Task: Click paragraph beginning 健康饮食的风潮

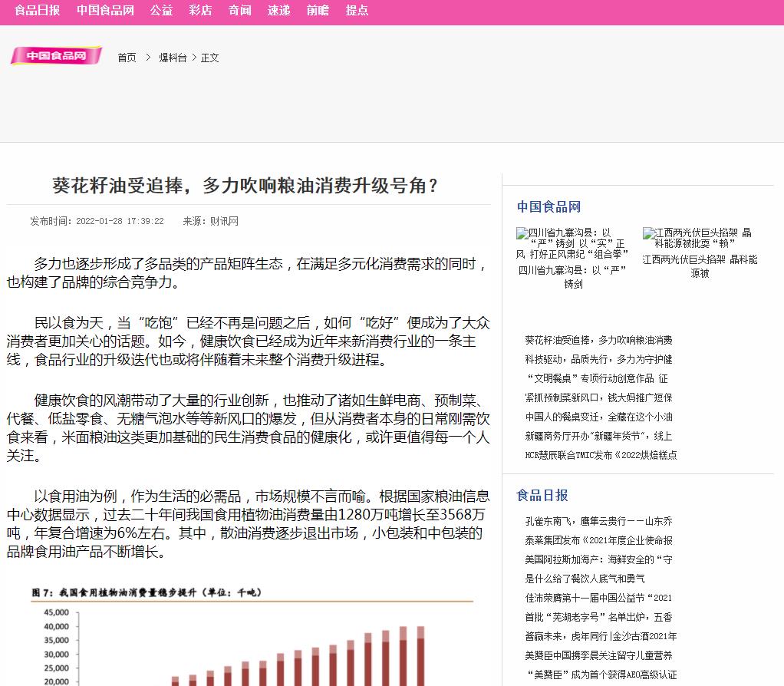Action: pyautogui.click(x=248, y=428)
